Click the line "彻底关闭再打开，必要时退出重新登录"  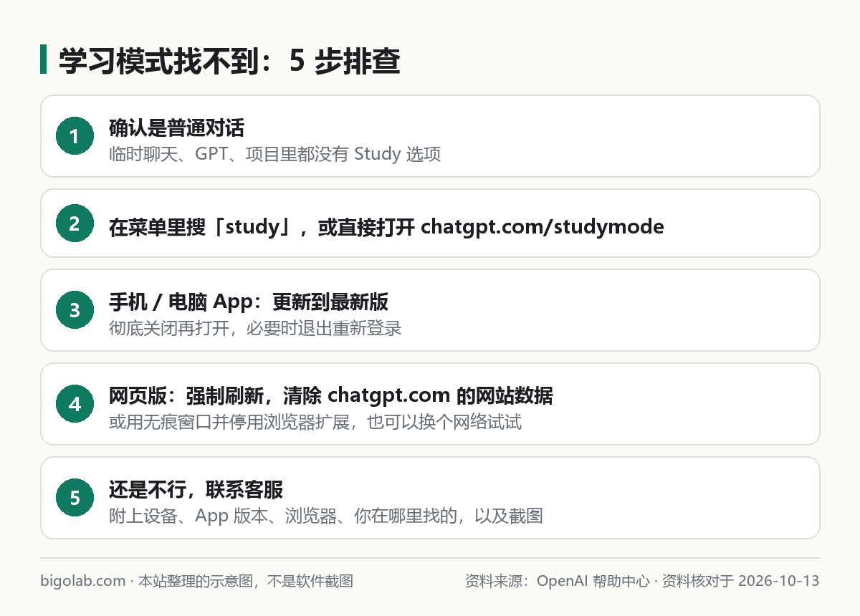tap(255, 328)
